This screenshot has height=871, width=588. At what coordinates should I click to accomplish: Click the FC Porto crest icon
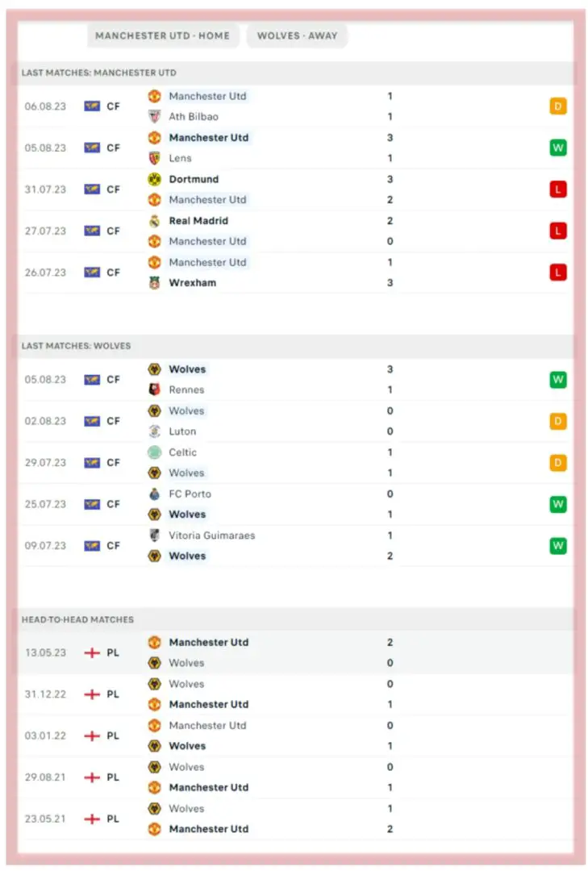154,494
